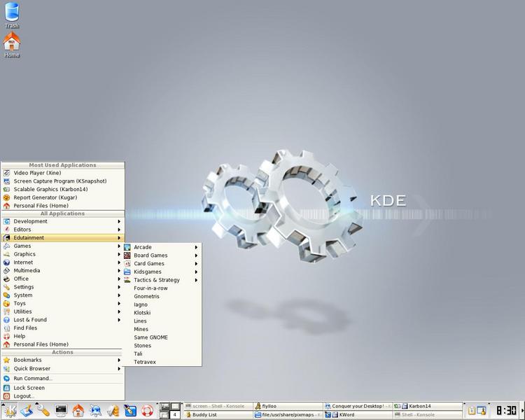
Task: Launch the Konqueror browser from the panel
Action: pyautogui.click(x=96, y=411)
